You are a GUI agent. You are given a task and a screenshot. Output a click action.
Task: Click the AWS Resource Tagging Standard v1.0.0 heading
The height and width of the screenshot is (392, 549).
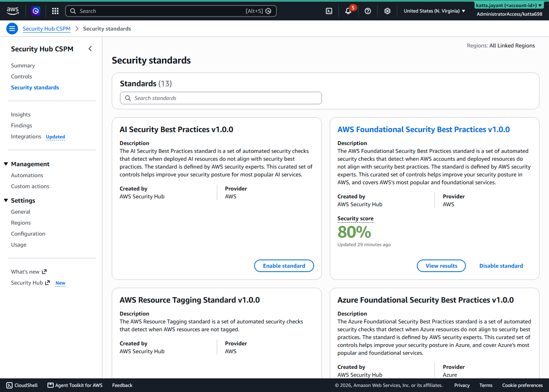(190, 300)
